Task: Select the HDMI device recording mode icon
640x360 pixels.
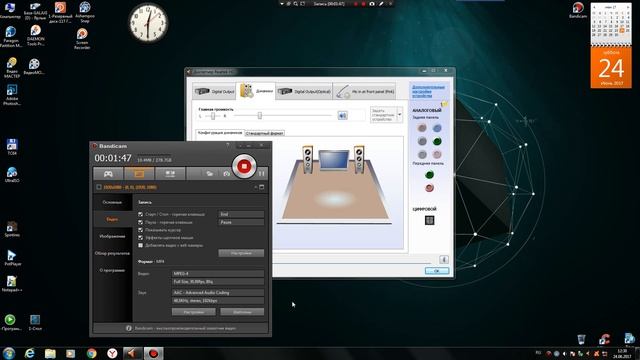Action: point(170,174)
